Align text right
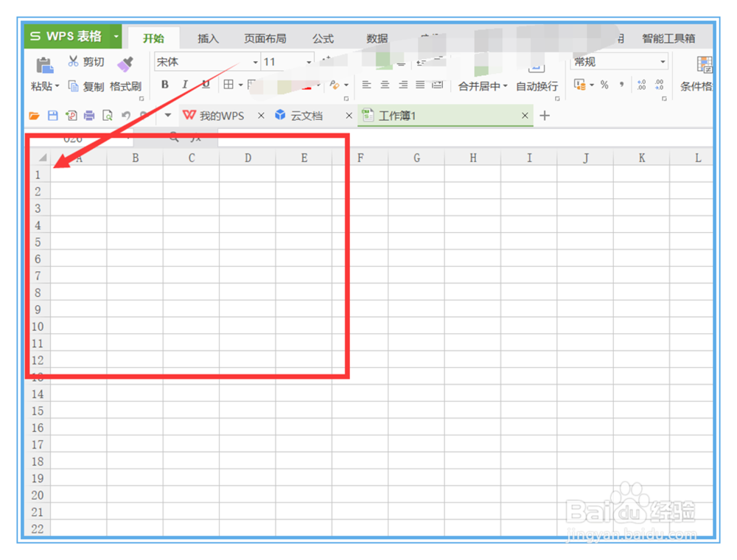 click(403, 85)
